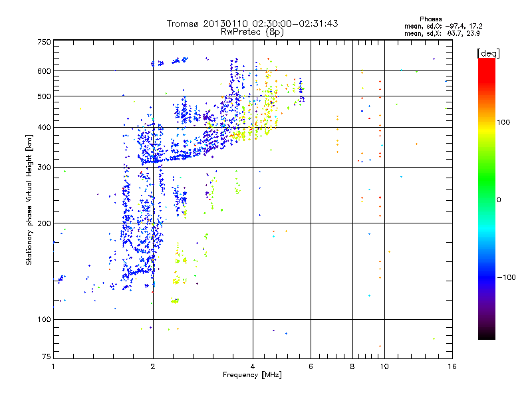Click y-axis tick label '400'
This screenshot has height=399, width=532.
tap(45, 128)
